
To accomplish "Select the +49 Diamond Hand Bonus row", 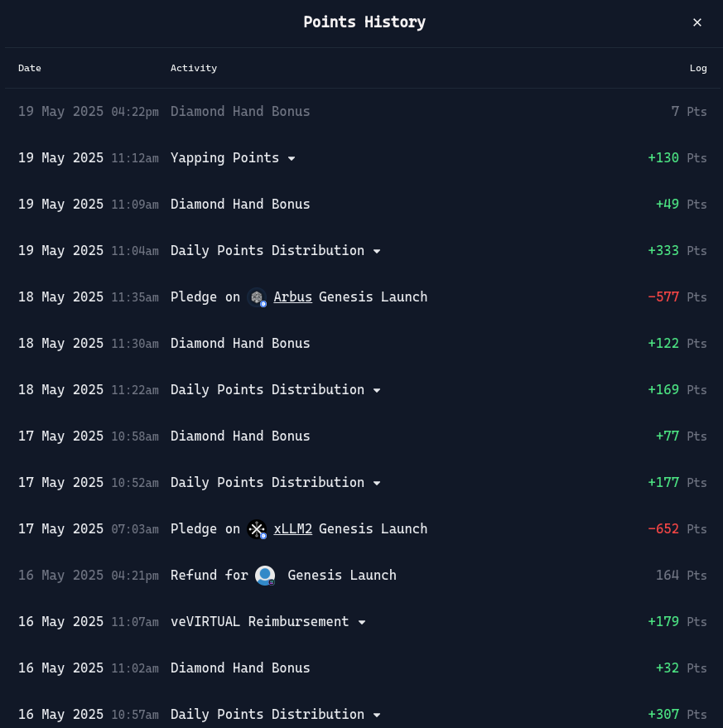I will [362, 205].
